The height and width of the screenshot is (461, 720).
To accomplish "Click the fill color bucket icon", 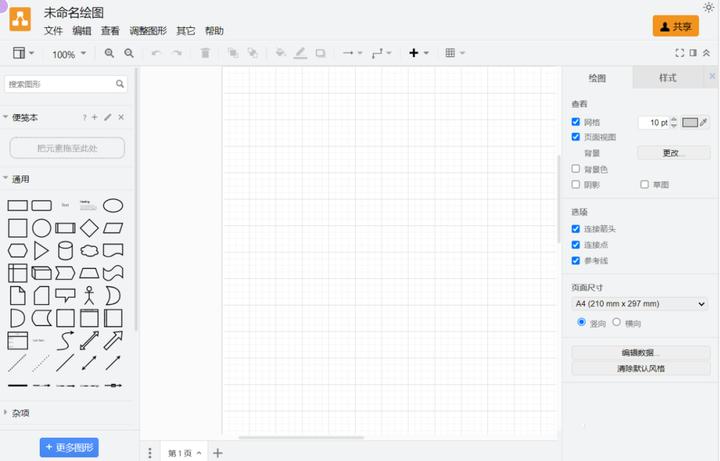I will coord(280,53).
